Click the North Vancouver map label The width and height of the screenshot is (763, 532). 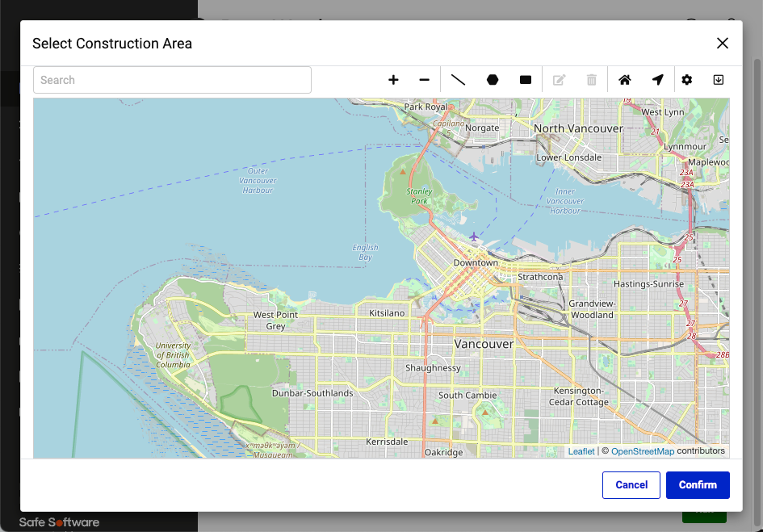tap(579, 128)
